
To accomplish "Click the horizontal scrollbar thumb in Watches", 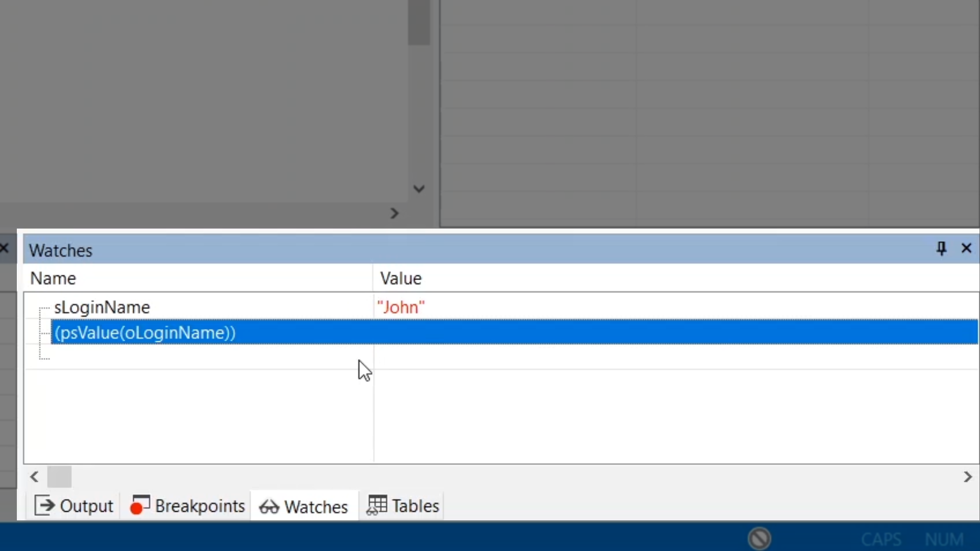I will pyautogui.click(x=59, y=477).
